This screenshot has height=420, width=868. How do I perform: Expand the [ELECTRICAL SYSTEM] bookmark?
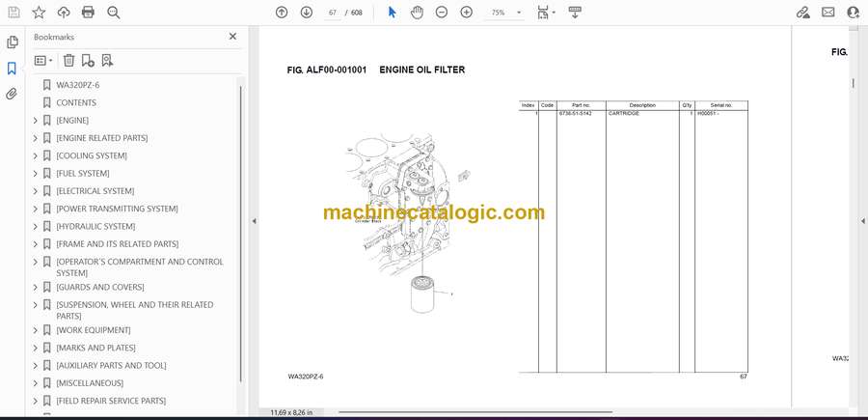(x=36, y=191)
